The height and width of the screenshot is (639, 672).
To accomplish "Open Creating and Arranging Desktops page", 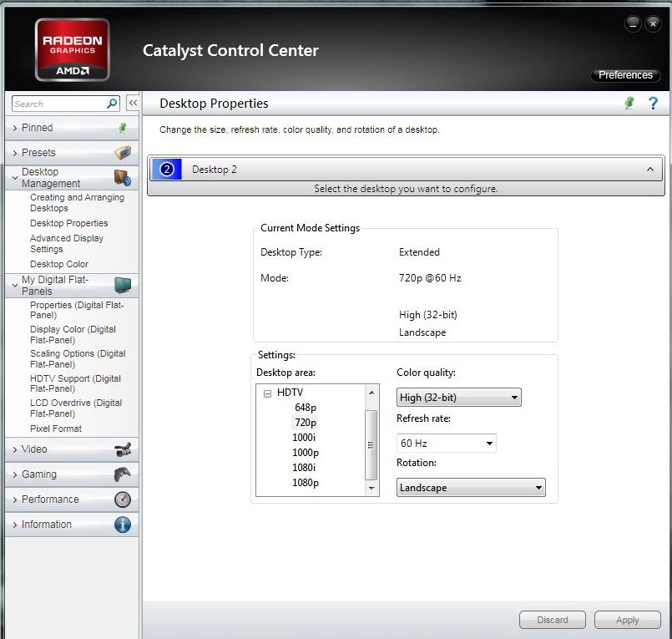I will click(x=77, y=202).
